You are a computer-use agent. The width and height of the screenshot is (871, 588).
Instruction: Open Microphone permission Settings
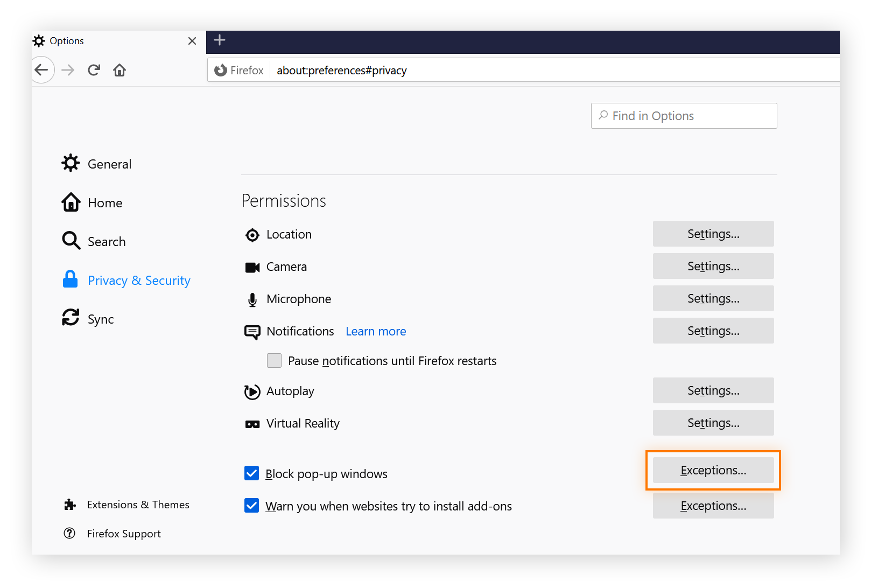[x=713, y=298]
